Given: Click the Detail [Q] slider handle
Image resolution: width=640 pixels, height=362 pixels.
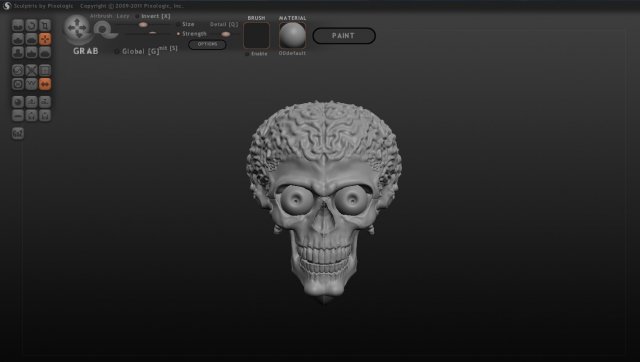Looking at the screenshot, I should [225, 34].
